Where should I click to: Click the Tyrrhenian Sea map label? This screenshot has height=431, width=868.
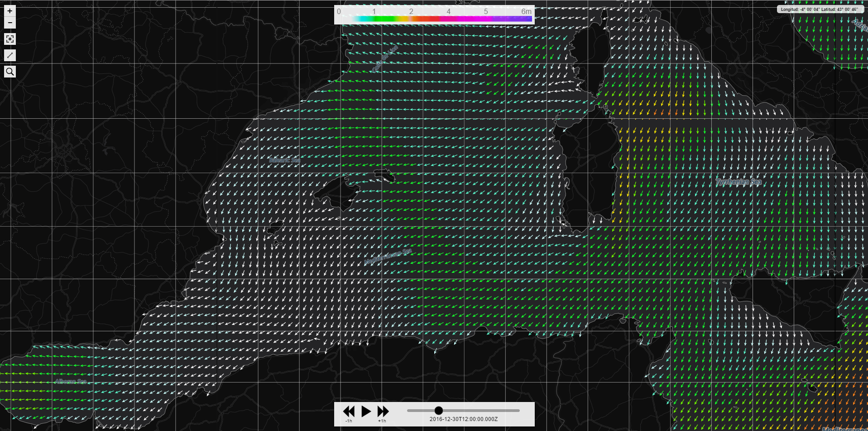click(739, 182)
